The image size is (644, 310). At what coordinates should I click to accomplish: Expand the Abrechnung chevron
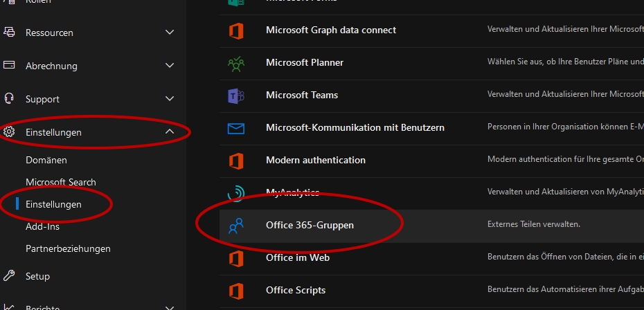click(170, 65)
